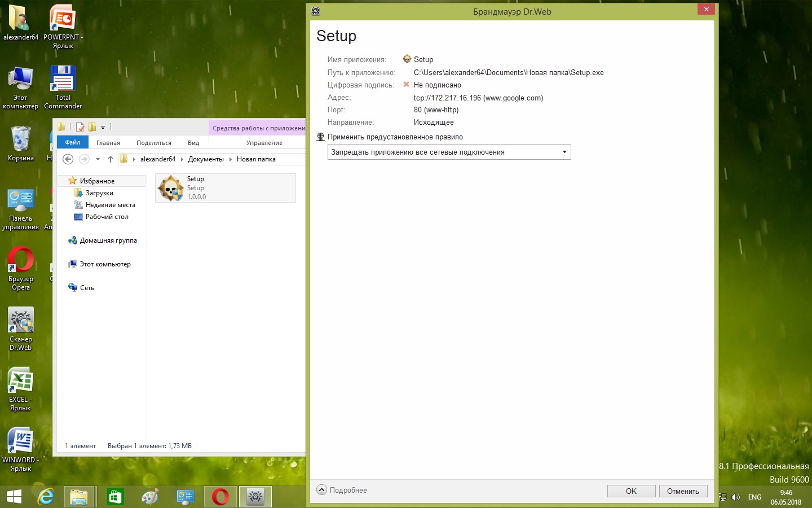Click the New Folder icon in Explorer's quick access toolbar

point(92,127)
